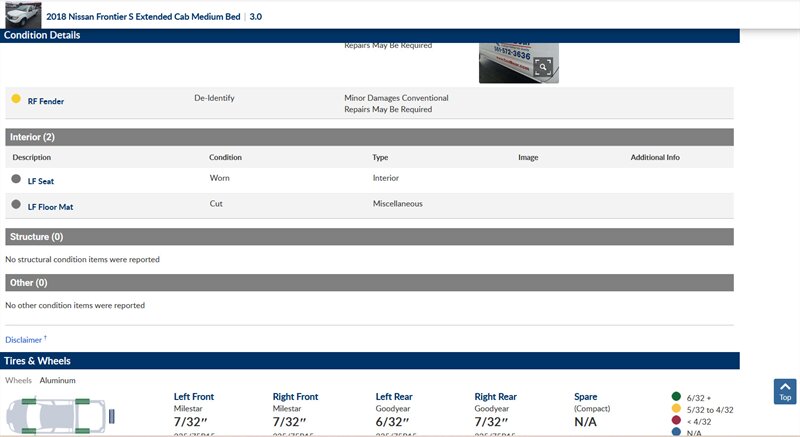Select the Left Front tire heading
Viewport: 800px width, 437px height.
[x=193, y=397]
